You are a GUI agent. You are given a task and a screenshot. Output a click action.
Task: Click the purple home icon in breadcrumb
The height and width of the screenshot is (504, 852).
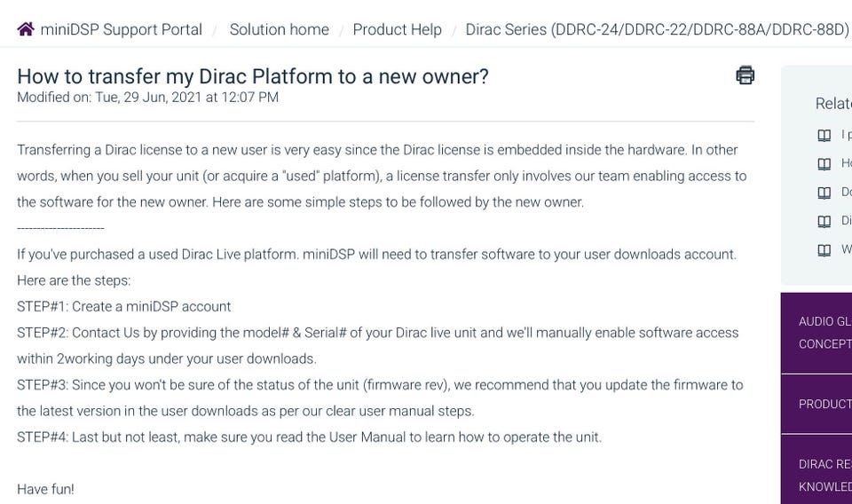click(x=26, y=28)
